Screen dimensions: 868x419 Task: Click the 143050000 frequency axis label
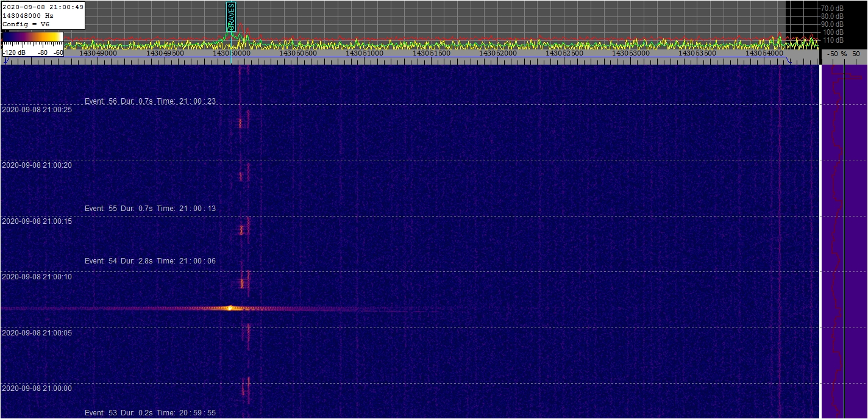point(232,54)
